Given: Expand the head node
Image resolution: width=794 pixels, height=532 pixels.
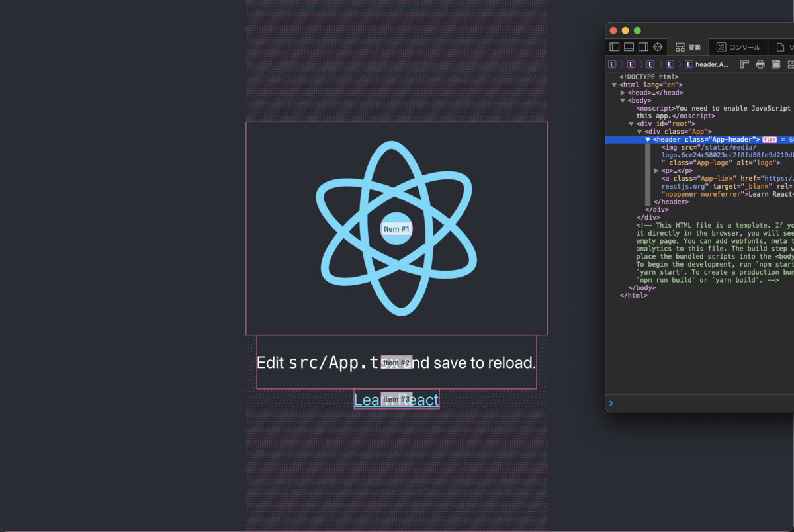Looking at the screenshot, I should 623,93.
